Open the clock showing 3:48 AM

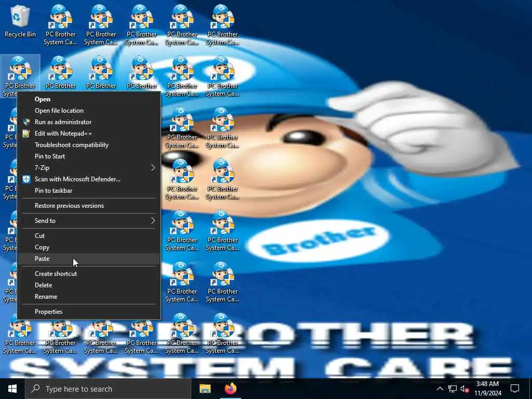(x=487, y=389)
